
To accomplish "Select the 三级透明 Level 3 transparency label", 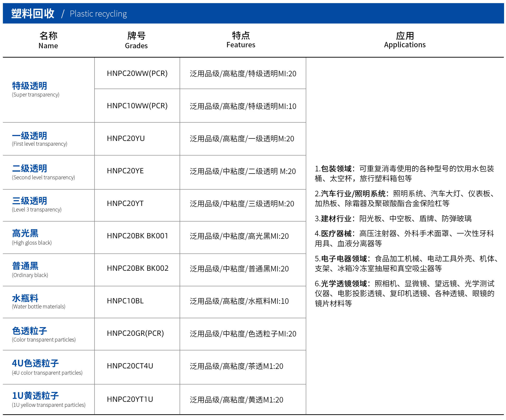I will 30,201.
